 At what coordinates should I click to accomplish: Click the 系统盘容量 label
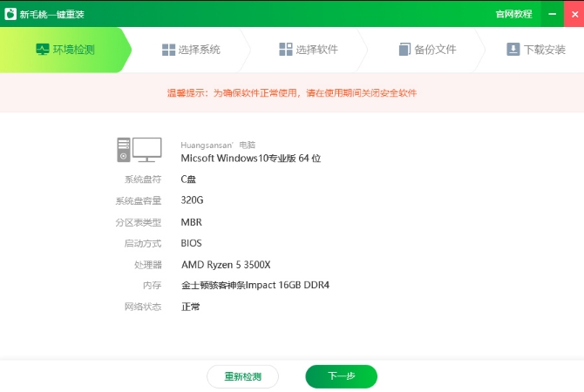139,200
